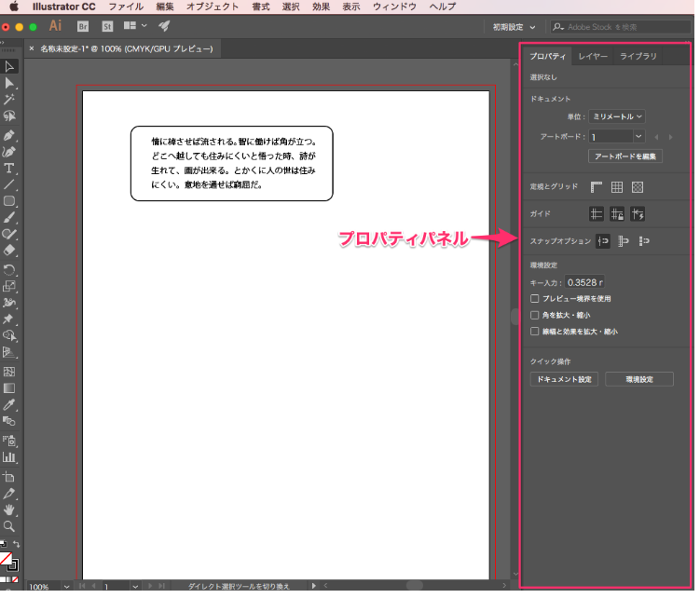This screenshot has width=700, height=598.
Task: Select the Direct Selection tool
Action: coord(9,83)
